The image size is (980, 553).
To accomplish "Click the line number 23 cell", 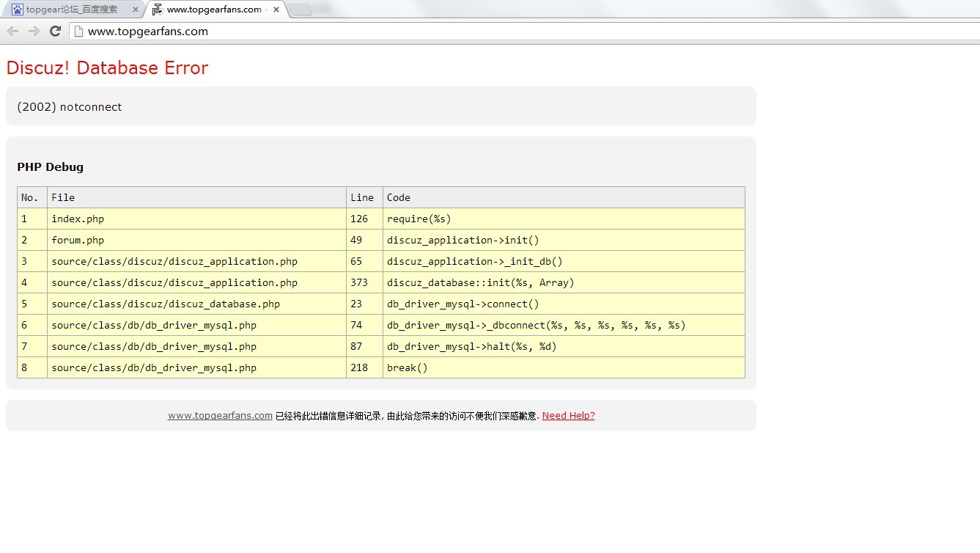I will coord(364,304).
